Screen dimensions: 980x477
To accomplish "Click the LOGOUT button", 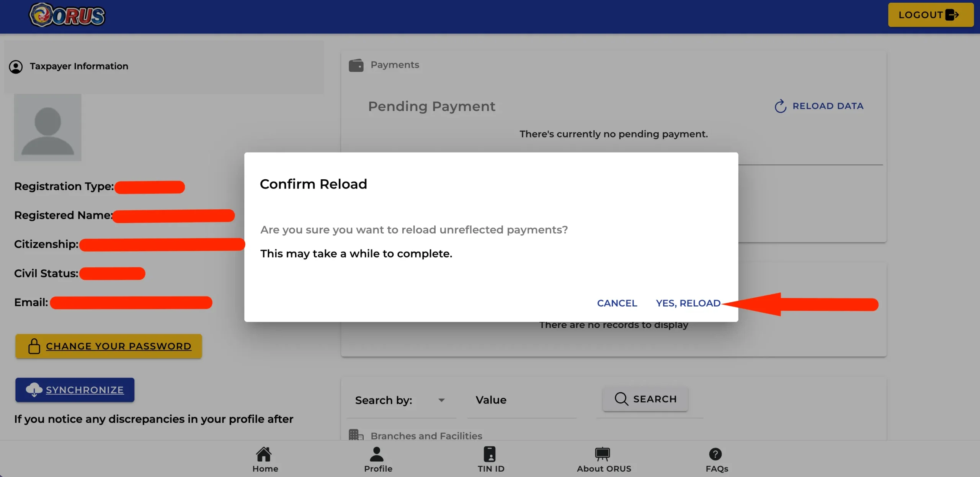I will pyautogui.click(x=930, y=15).
